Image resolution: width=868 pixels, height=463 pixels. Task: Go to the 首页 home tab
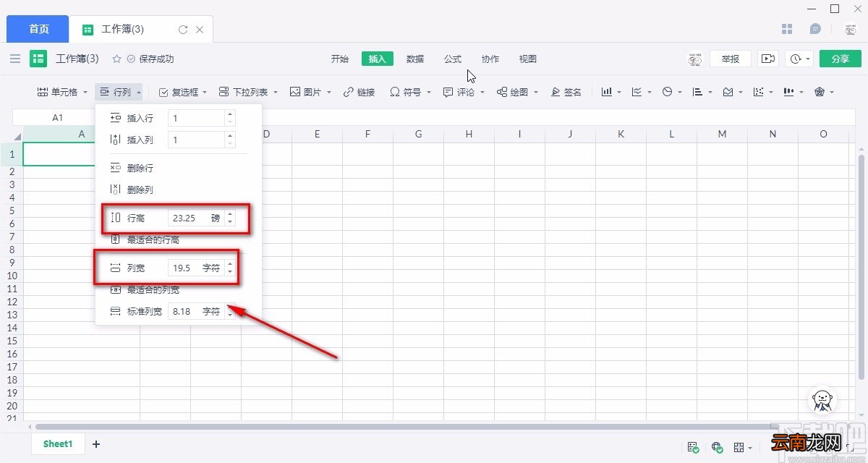click(x=38, y=29)
